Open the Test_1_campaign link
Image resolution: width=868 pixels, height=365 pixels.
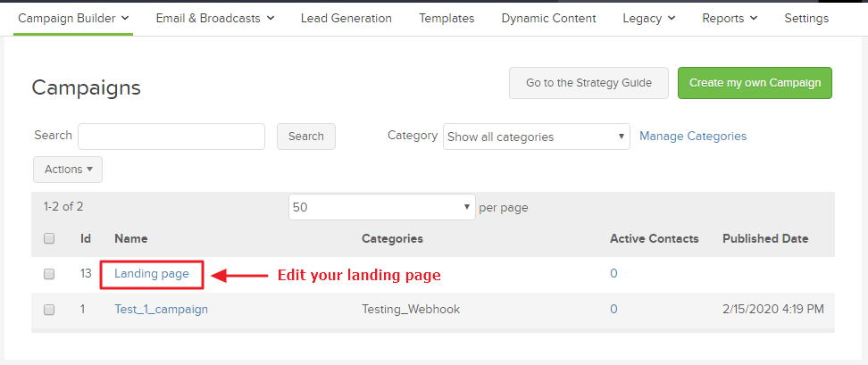(x=161, y=310)
